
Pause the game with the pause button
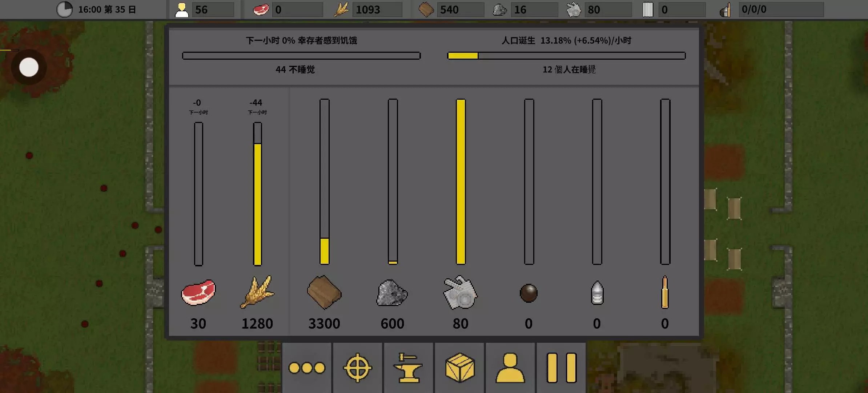pos(561,368)
